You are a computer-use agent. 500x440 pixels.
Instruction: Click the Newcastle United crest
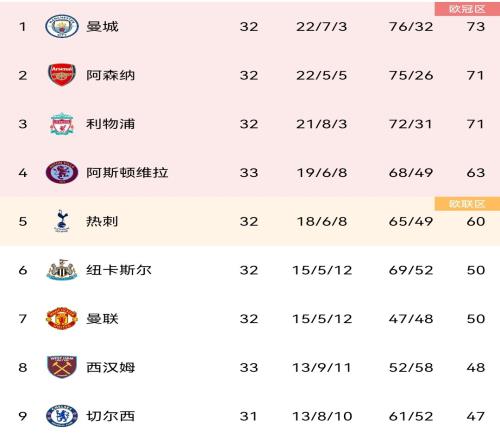tap(62, 270)
